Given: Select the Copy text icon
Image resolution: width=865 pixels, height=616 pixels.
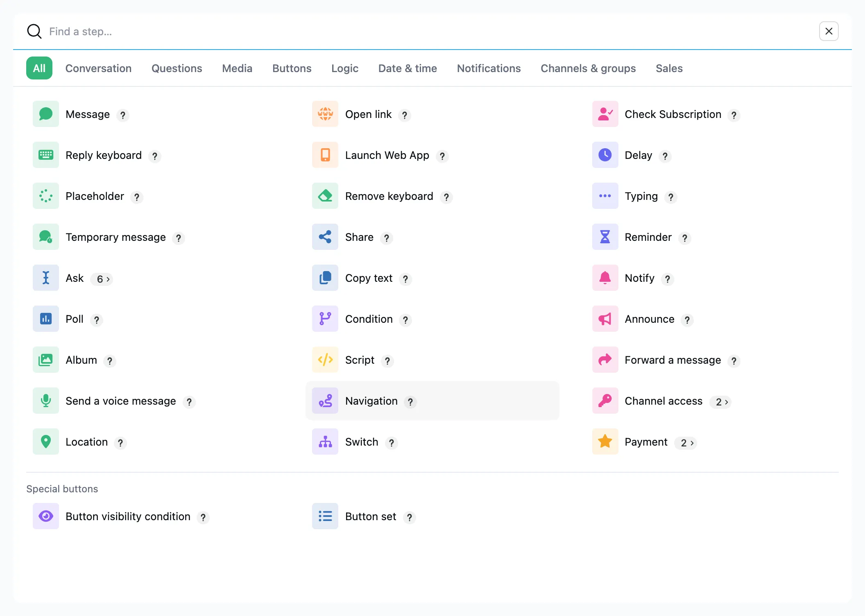Looking at the screenshot, I should pyautogui.click(x=325, y=278).
